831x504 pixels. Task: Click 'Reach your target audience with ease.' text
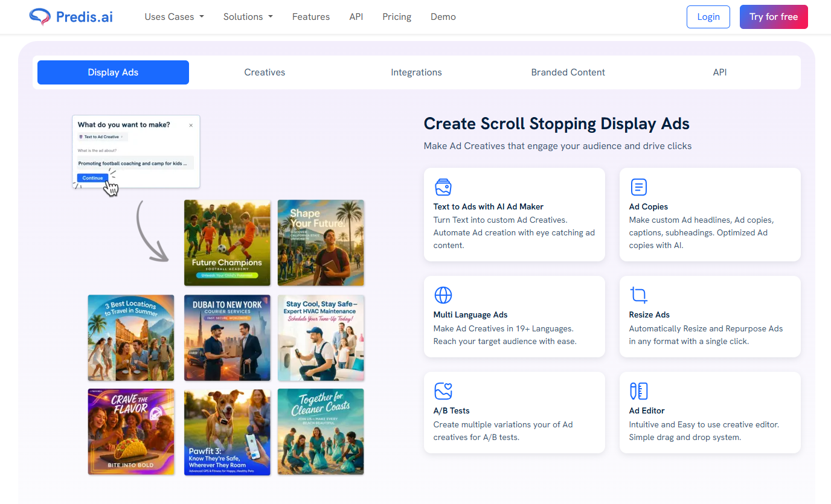coord(505,341)
